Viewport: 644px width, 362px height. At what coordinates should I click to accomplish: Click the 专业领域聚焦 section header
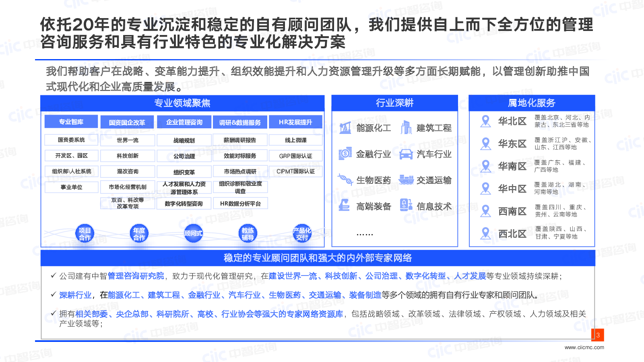(182, 103)
